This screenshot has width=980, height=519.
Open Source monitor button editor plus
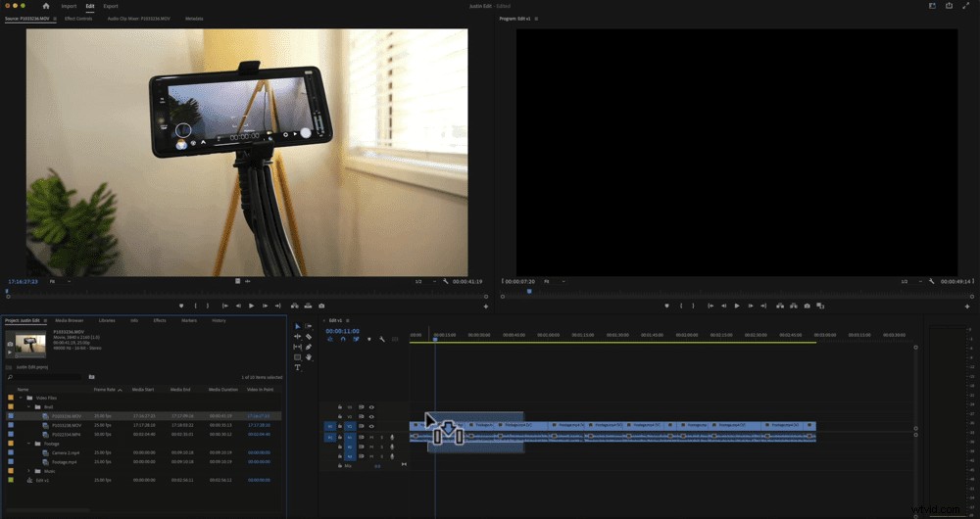click(x=486, y=307)
